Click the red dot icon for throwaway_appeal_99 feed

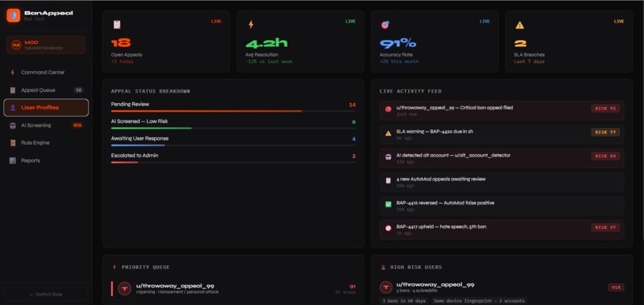[x=388, y=109]
